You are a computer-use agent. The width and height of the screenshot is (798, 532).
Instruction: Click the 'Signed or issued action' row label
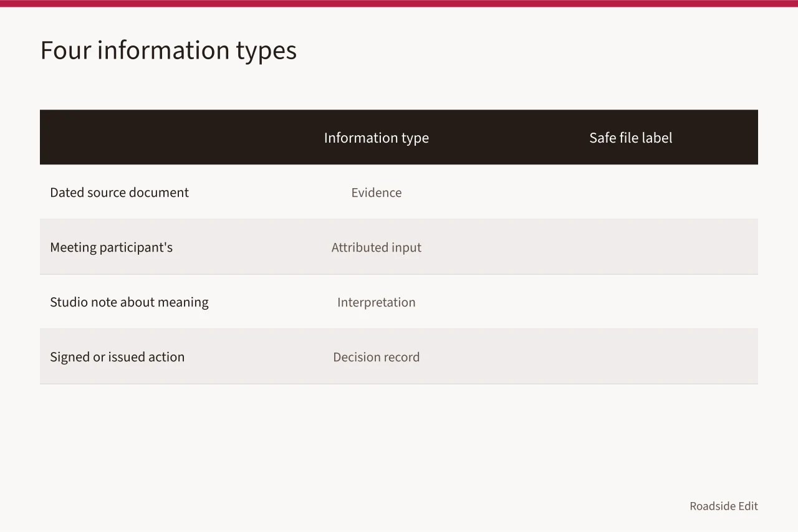point(117,357)
